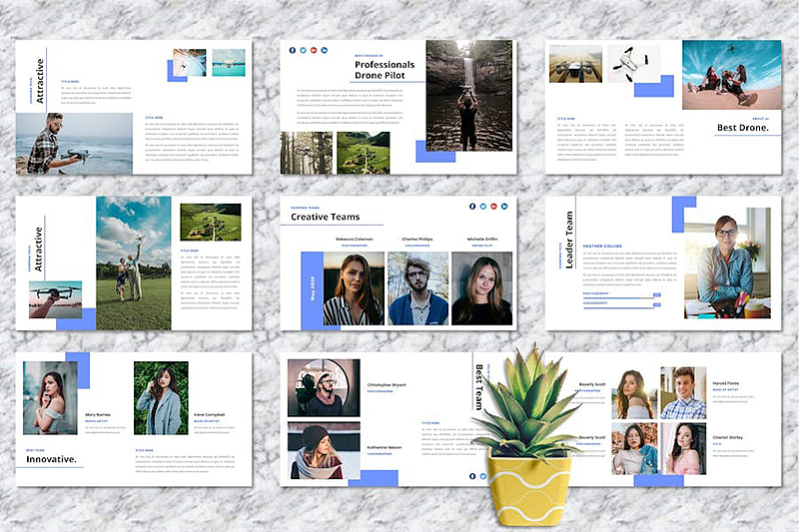Select Rebecca Coleman's portrait photo
Viewport: 799px width, 532px height.
(355, 288)
